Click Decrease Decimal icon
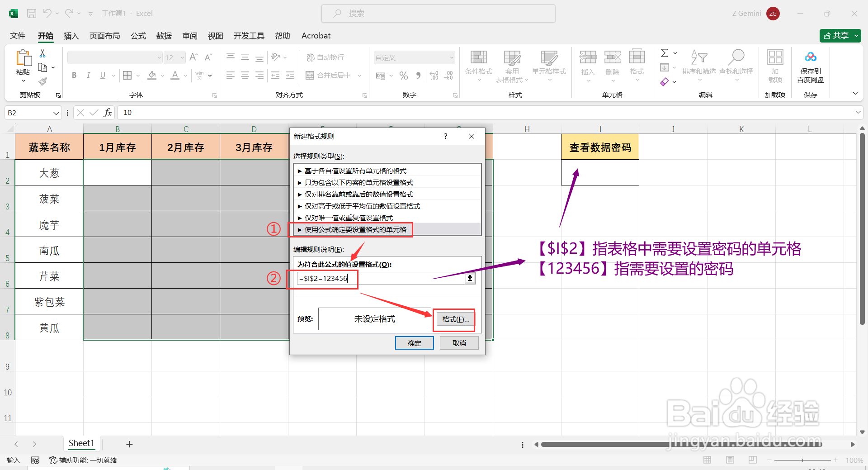This screenshot has width=868, height=470. click(448, 76)
